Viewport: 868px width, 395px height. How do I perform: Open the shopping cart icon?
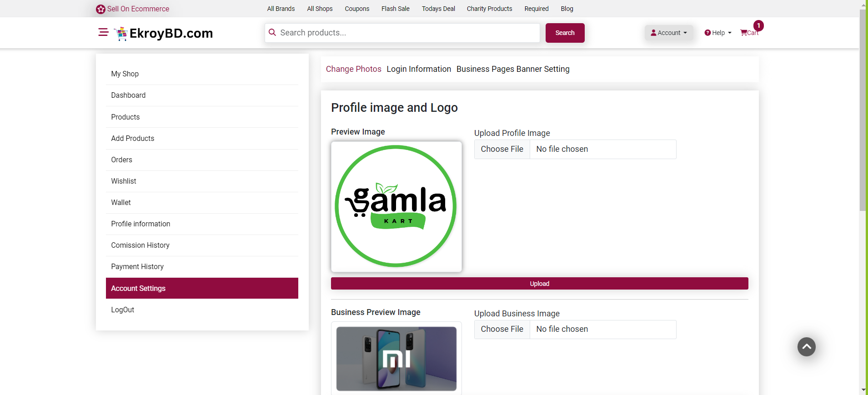click(743, 33)
